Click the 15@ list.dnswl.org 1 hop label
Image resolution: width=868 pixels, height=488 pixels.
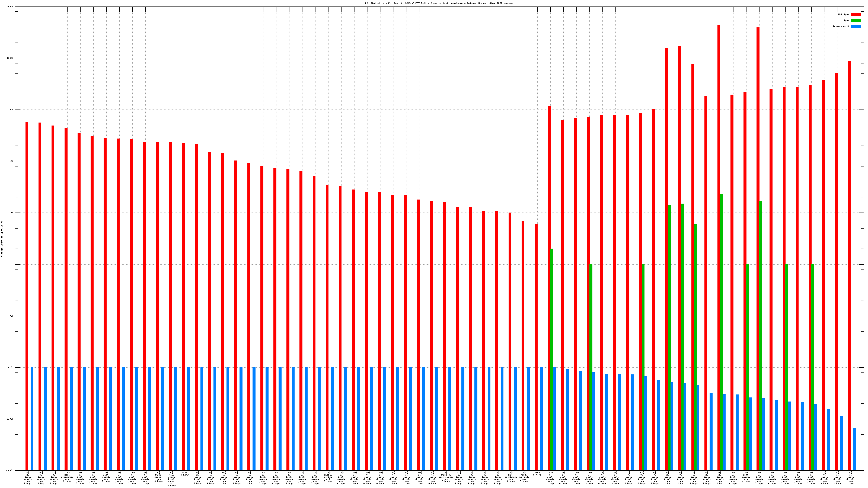pos(420,478)
